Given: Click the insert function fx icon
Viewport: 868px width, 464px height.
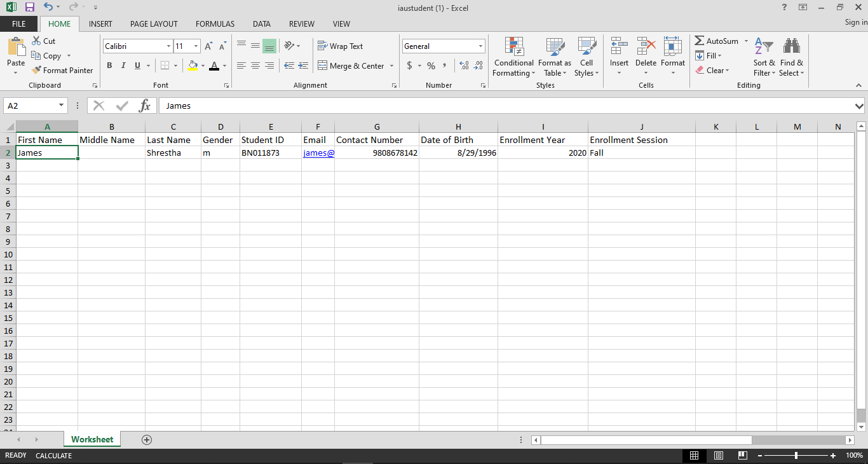Looking at the screenshot, I should [145, 106].
